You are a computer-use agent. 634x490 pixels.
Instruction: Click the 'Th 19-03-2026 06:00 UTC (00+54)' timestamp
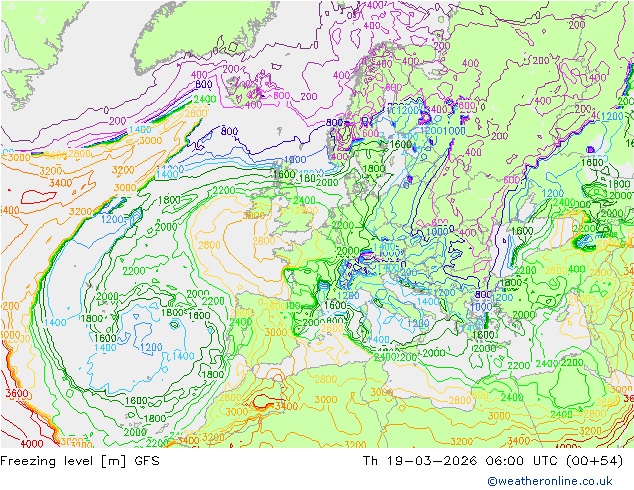(x=493, y=461)
